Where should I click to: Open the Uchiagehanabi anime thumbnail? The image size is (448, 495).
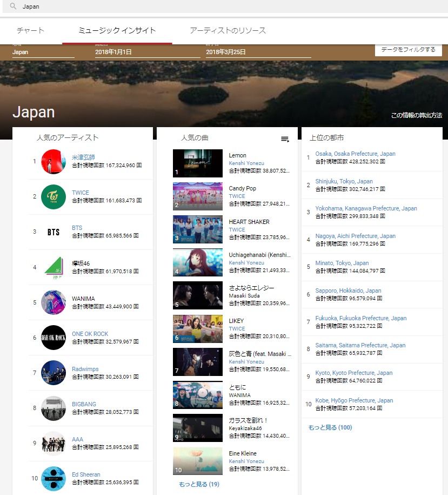pyautogui.click(x=198, y=262)
